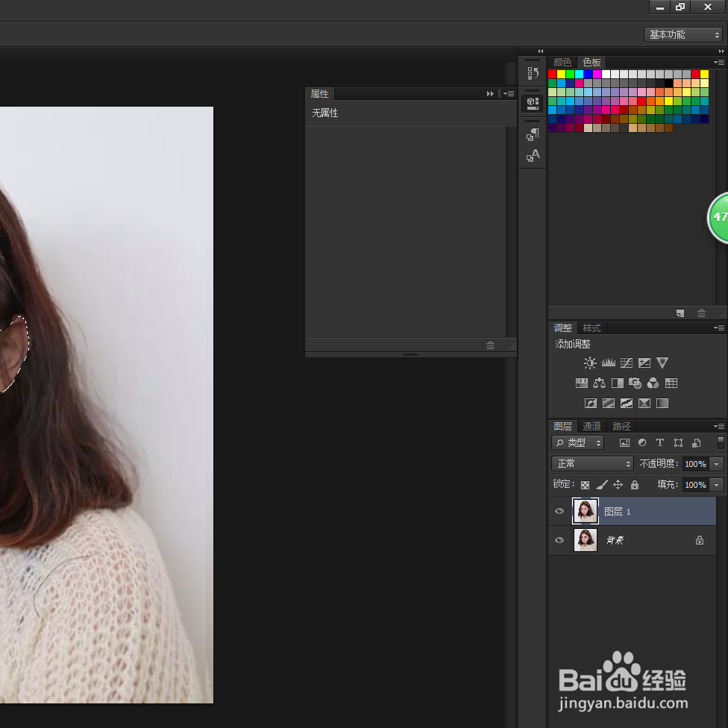The image size is (728, 728).
Task: Open the 正常 blend mode dropdown
Action: point(592,463)
